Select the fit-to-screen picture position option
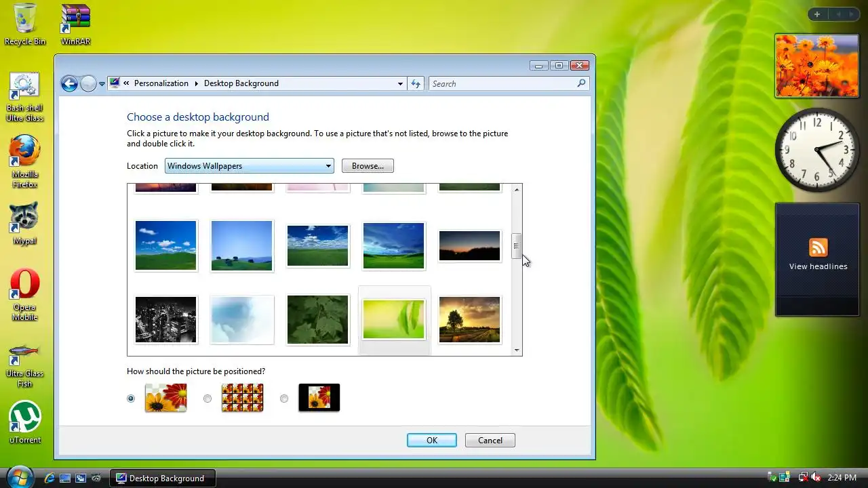The image size is (868, 488). coord(131,399)
